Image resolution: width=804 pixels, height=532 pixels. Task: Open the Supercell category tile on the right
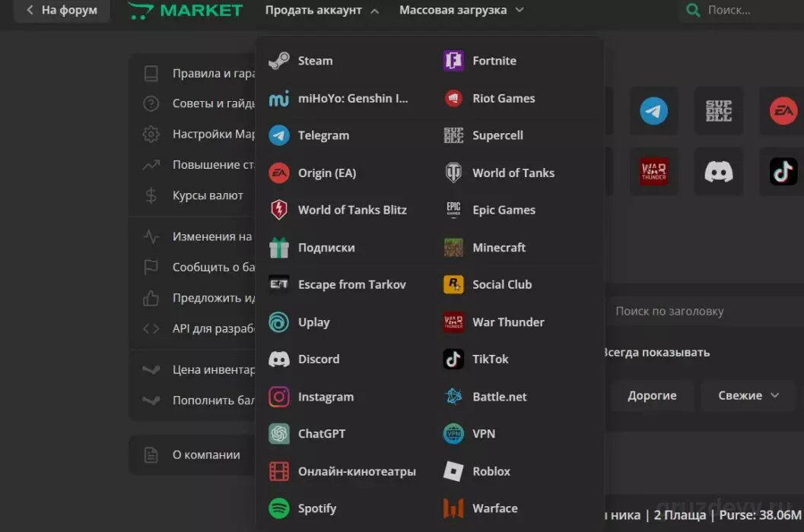click(x=718, y=111)
